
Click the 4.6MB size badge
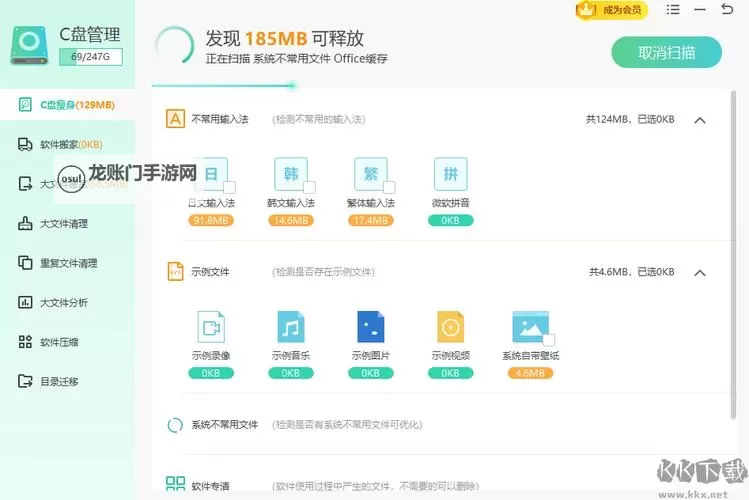(530, 373)
